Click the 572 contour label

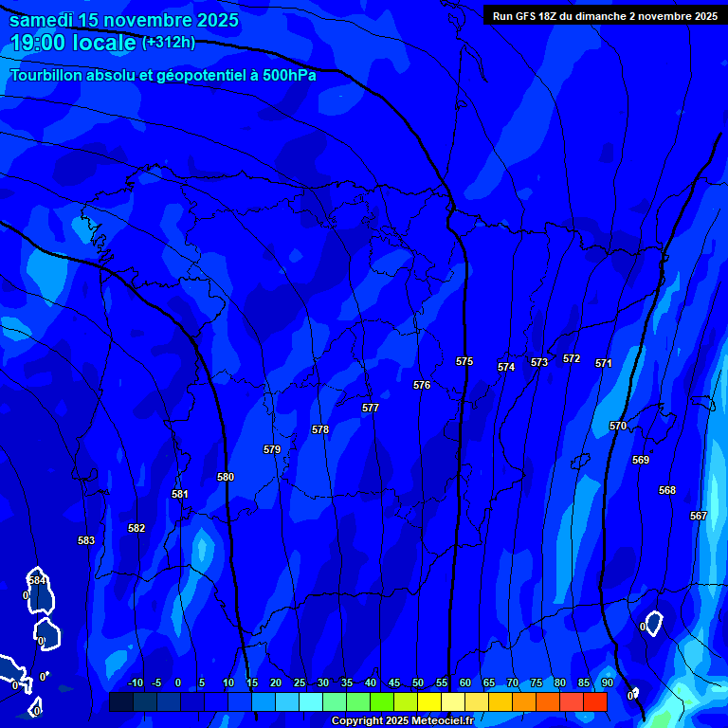click(572, 358)
